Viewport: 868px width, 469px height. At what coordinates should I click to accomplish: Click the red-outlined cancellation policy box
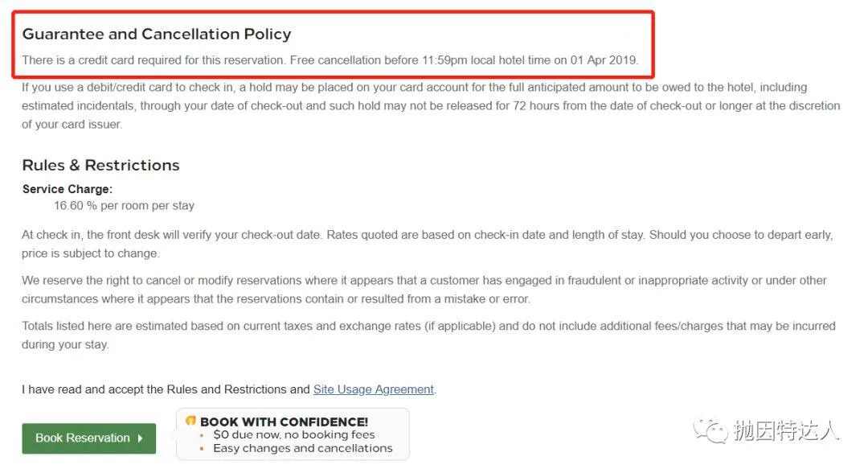click(x=334, y=44)
